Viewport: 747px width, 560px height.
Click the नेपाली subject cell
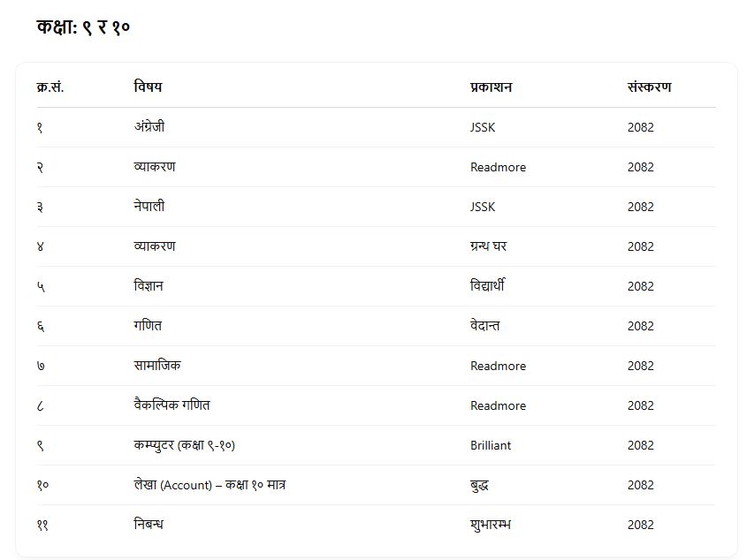(149, 207)
